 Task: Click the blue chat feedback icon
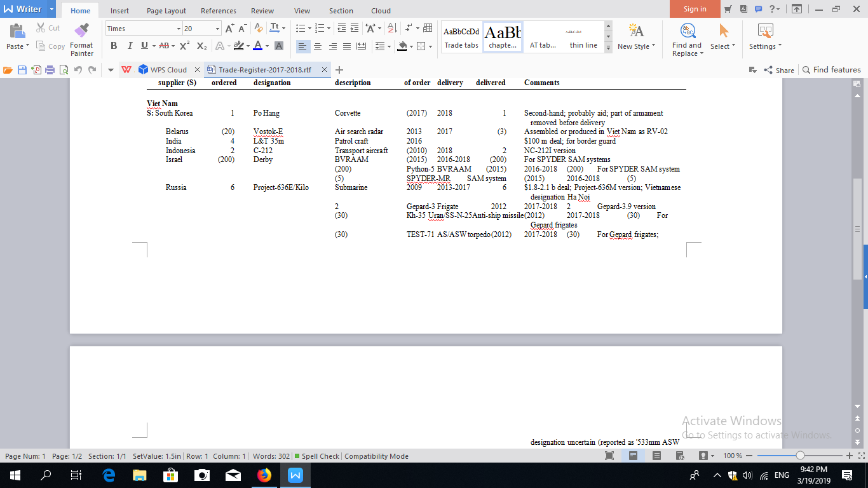pos(757,9)
